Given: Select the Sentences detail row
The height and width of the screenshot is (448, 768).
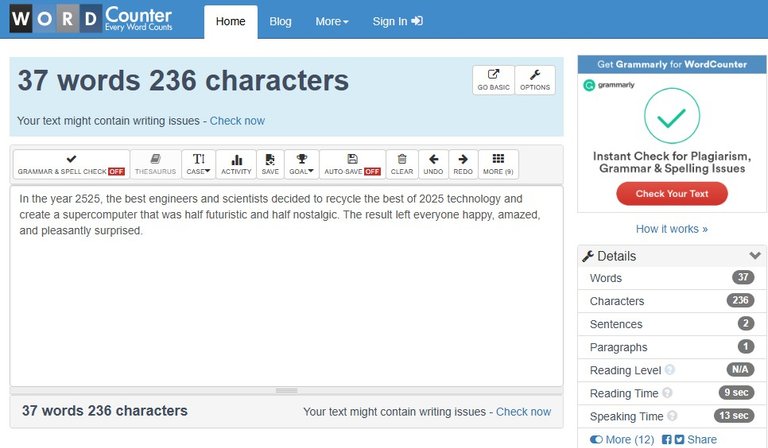Looking at the screenshot, I should coord(672,324).
